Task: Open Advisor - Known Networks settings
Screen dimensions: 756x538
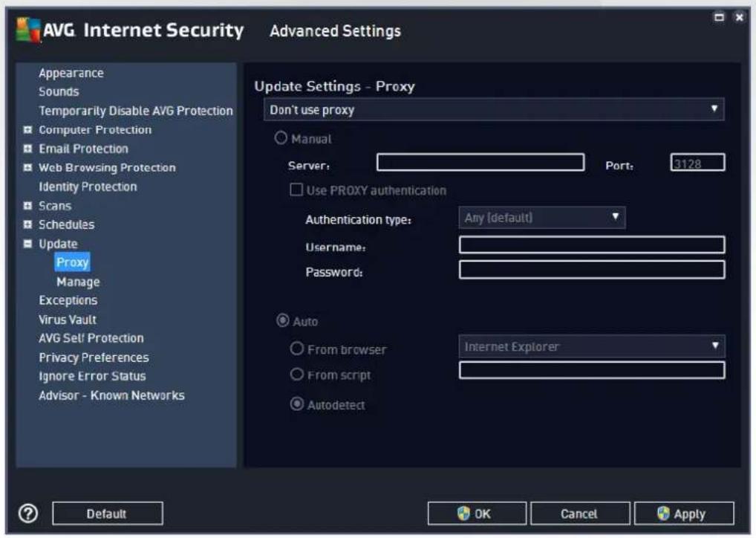Action: pos(111,395)
